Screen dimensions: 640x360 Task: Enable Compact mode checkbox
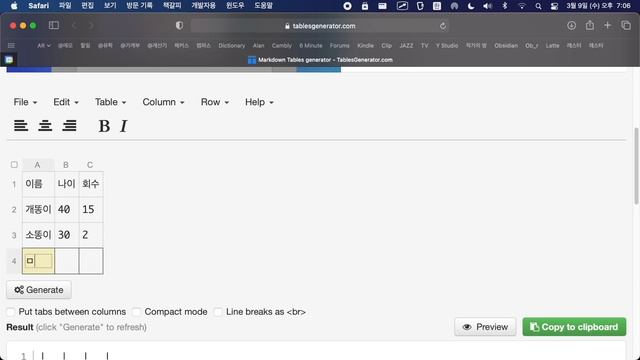(x=137, y=312)
